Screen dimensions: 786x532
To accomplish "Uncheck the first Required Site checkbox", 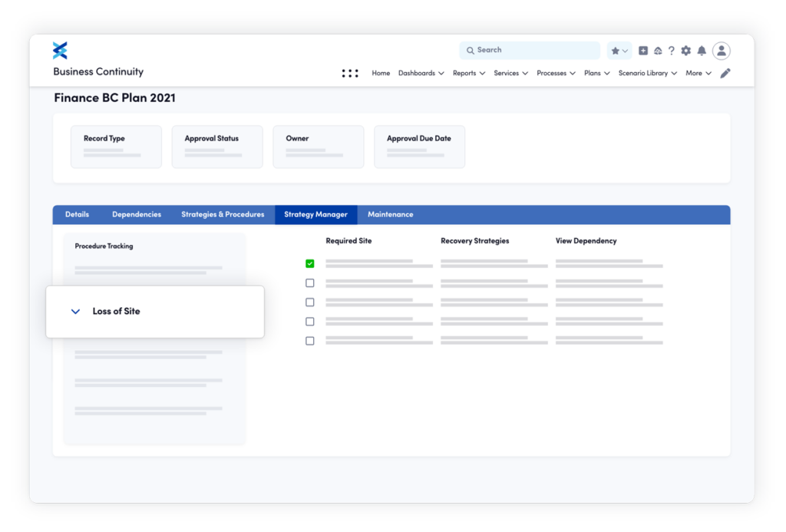I will click(x=309, y=263).
